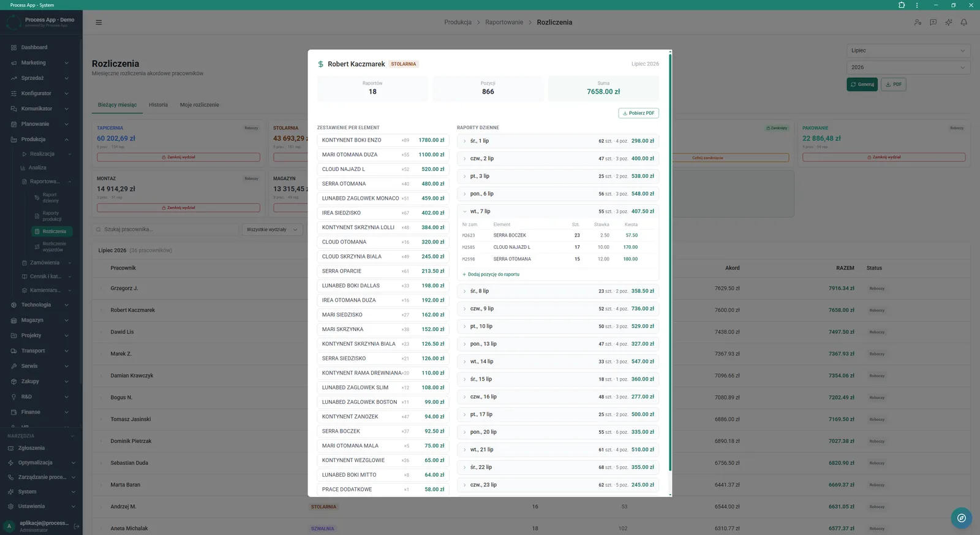Expand the czw., 2 lip daily report
Image resolution: width=980 pixels, height=535 pixels.
(557, 158)
